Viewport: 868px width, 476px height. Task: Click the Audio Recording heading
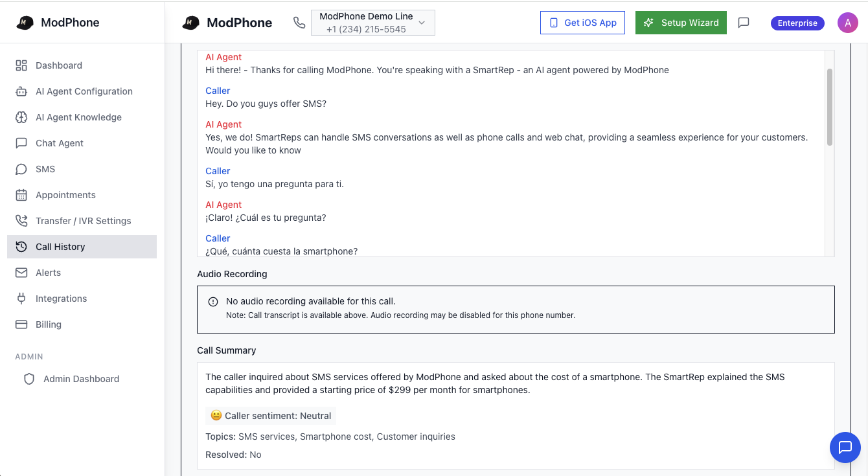click(x=232, y=274)
